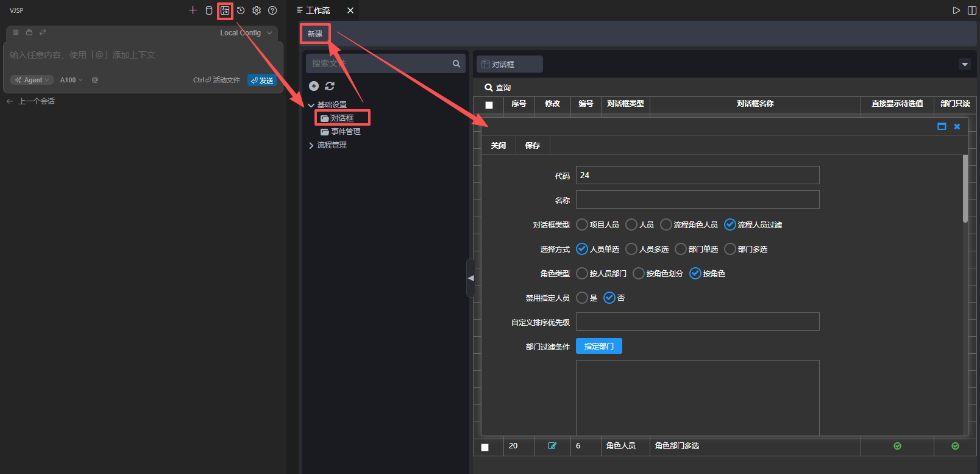980x474 pixels.
Task: Click the 保存 button
Action: click(x=532, y=146)
